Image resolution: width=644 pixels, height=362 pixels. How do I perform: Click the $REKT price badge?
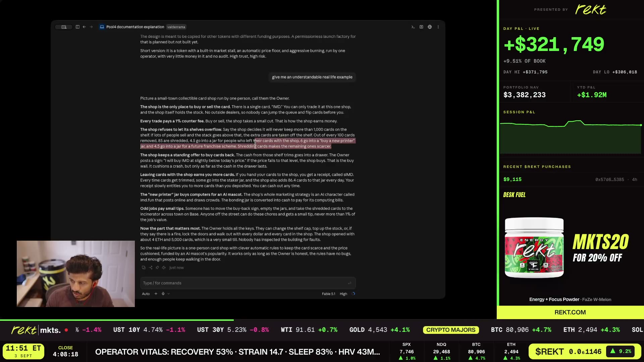point(585,352)
